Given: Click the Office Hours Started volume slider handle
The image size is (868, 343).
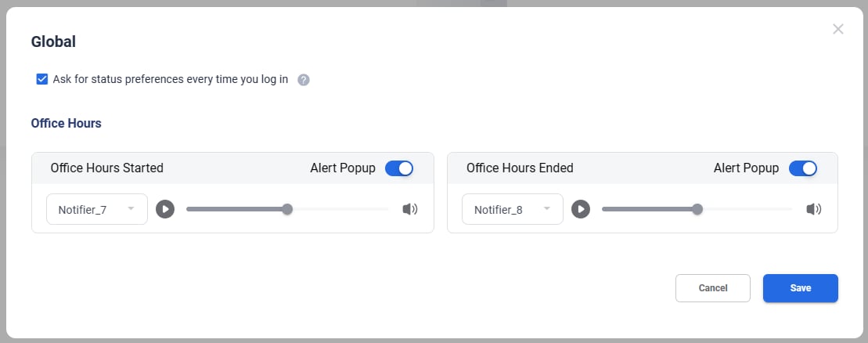Looking at the screenshot, I should coord(287,209).
